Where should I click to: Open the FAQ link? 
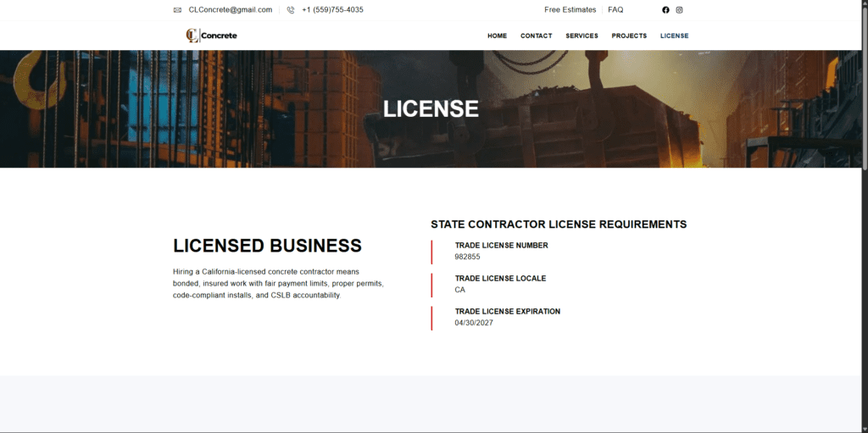pyautogui.click(x=615, y=10)
